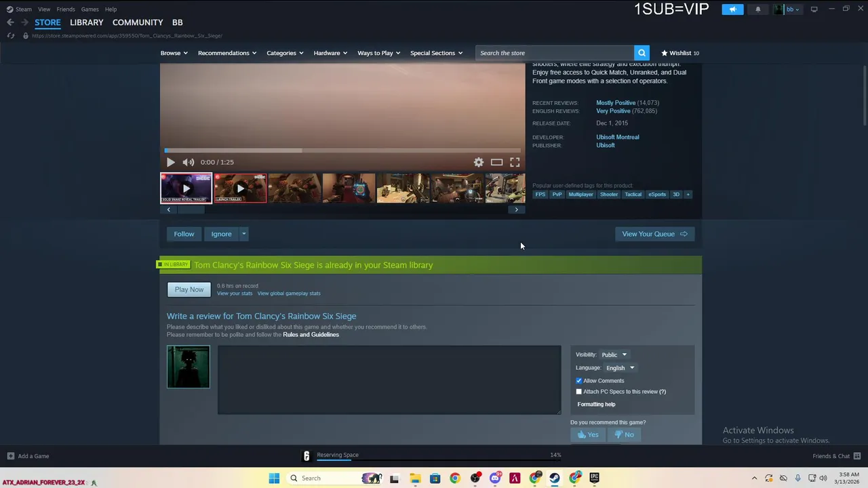The width and height of the screenshot is (868, 488).
Task: Open Epic Games Launcher from taskbar
Action: pos(594,479)
